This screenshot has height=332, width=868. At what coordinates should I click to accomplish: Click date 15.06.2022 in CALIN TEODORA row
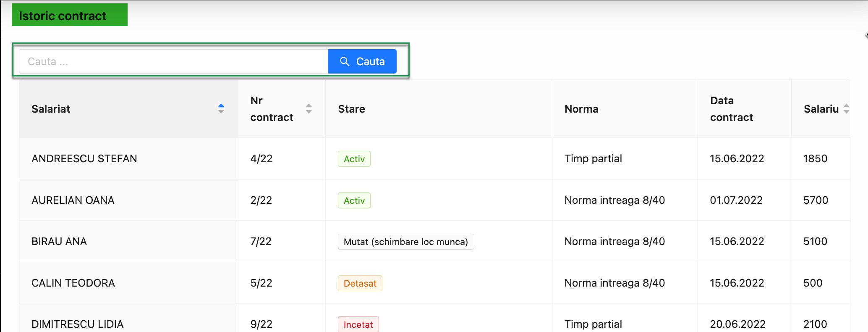point(737,283)
